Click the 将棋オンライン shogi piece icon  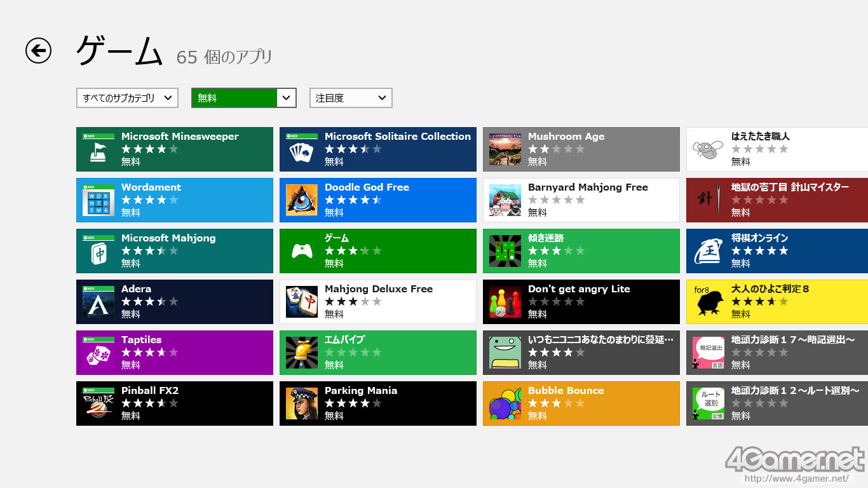709,251
